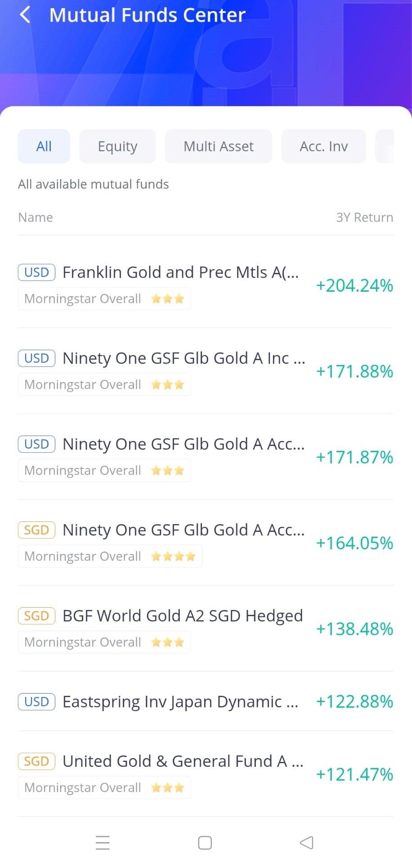The image size is (412, 868).
Task: Select the All filter tab
Action: (44, 146)
